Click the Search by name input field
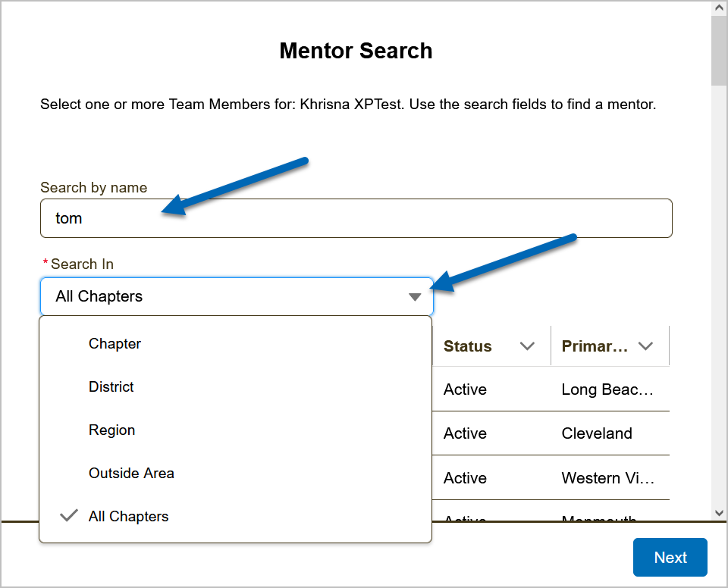The width and height of the screenshot is (728, 588). 356,218
